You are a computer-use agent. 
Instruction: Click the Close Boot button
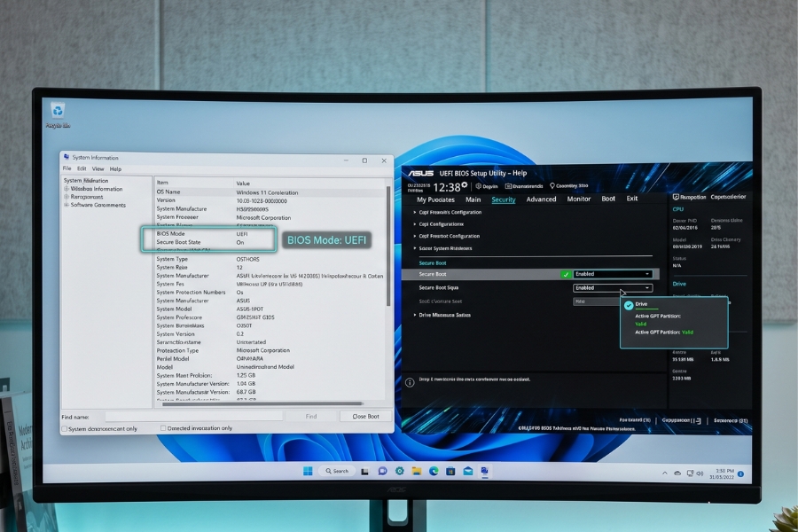(365, 416)
